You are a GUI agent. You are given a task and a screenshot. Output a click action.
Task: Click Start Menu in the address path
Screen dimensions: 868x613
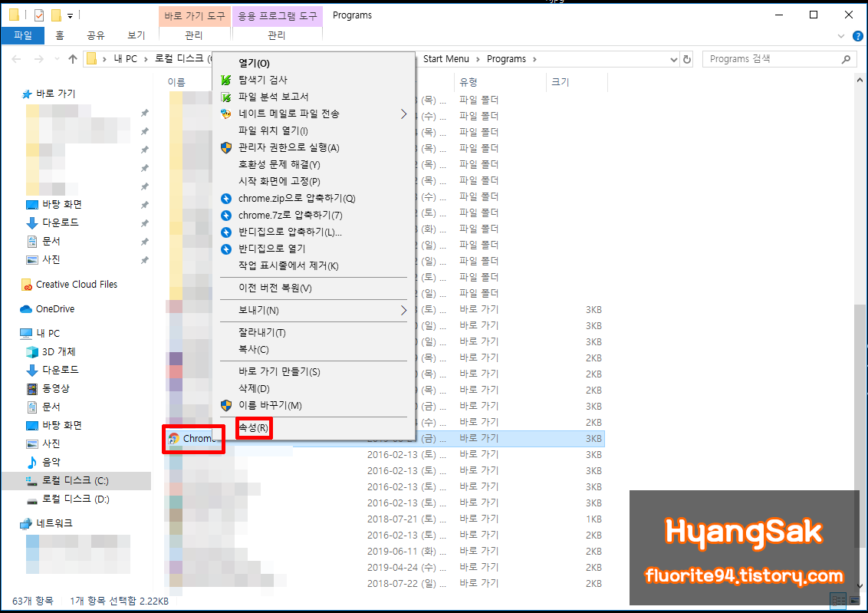pyautogui.click(x=446, y=59)
